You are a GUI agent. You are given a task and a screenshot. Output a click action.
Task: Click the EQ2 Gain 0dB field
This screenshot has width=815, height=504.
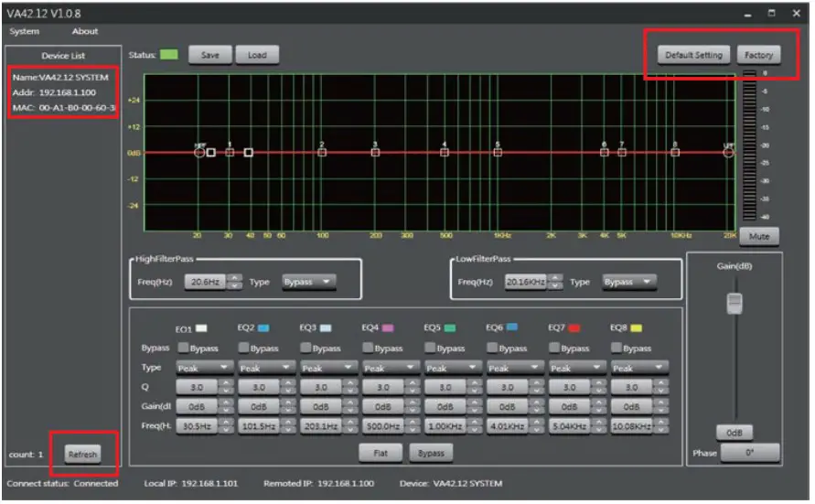(259, 406)
